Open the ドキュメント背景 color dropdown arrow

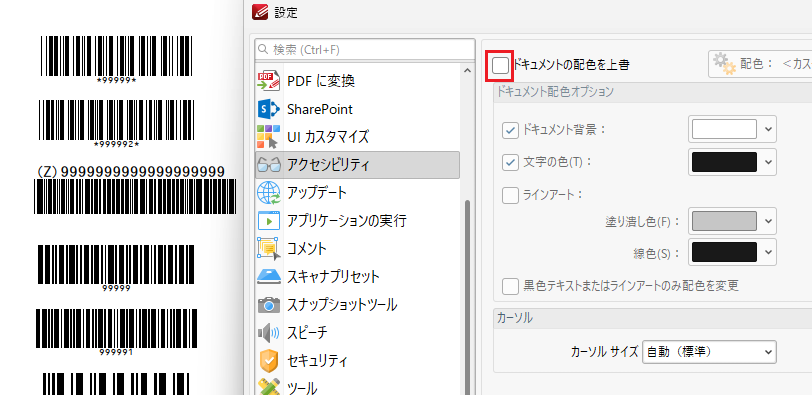[x=768, y=129]
